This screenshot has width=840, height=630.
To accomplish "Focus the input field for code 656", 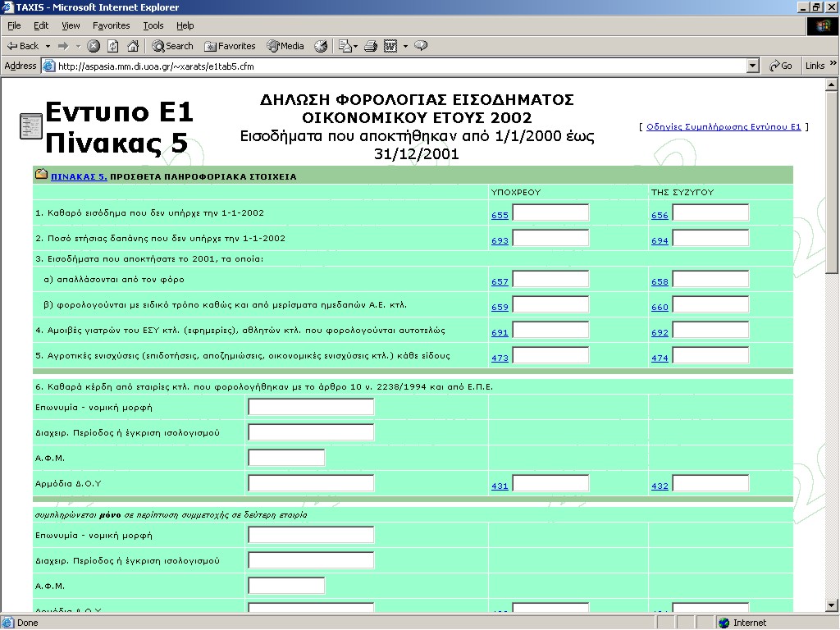I will click(711, 212).
